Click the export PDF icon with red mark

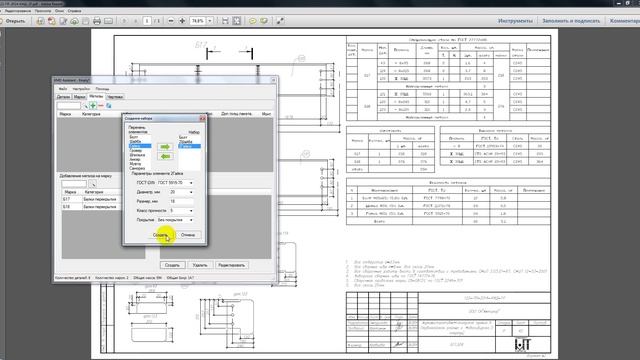[51, 21]
